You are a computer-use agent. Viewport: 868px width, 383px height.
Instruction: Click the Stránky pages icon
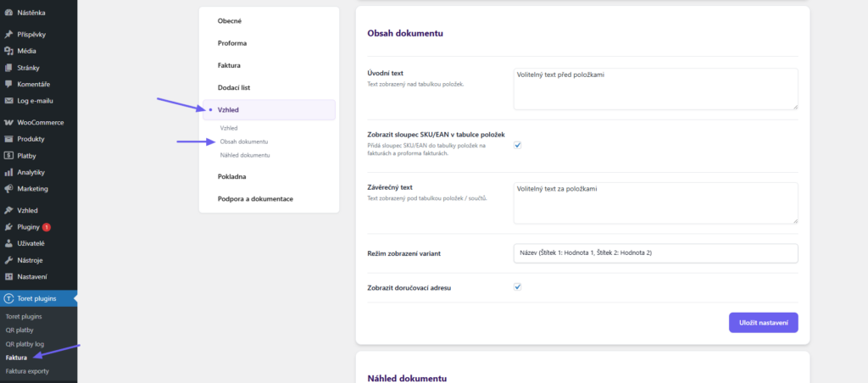(8, 68)
